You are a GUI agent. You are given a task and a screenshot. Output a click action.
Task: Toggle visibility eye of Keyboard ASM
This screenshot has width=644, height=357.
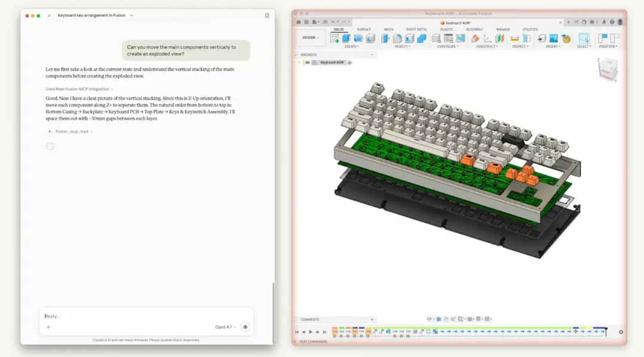tap(307, 63)
